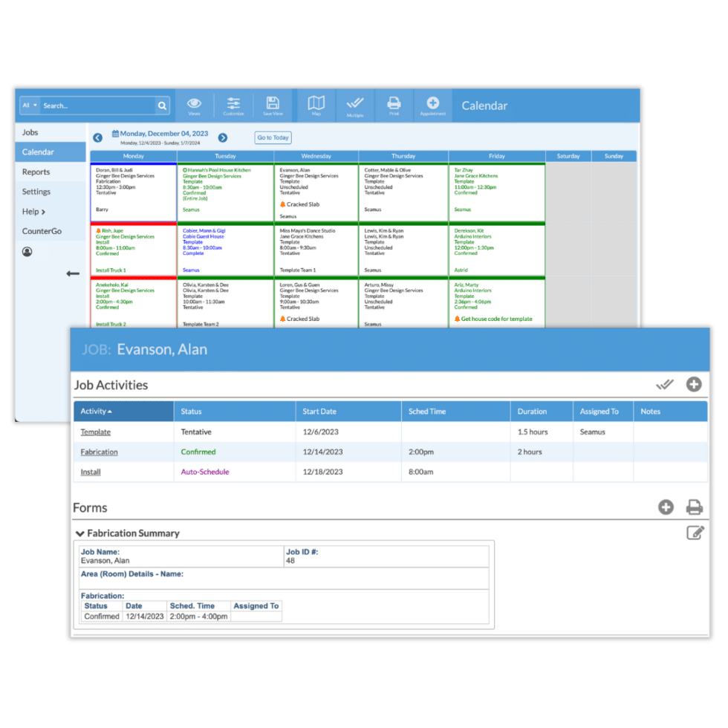728x728 pixels.
Task: Click the search magnifying glass icon
Action: coord(162,106)
